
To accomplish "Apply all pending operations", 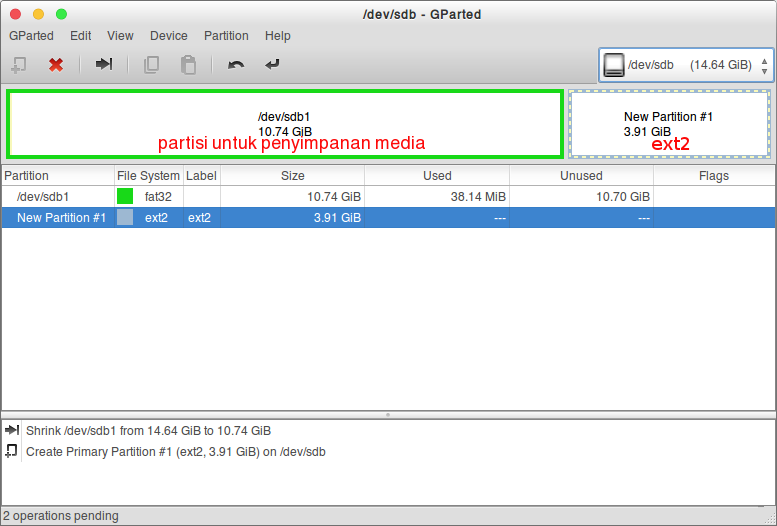I will click(272, 64).
